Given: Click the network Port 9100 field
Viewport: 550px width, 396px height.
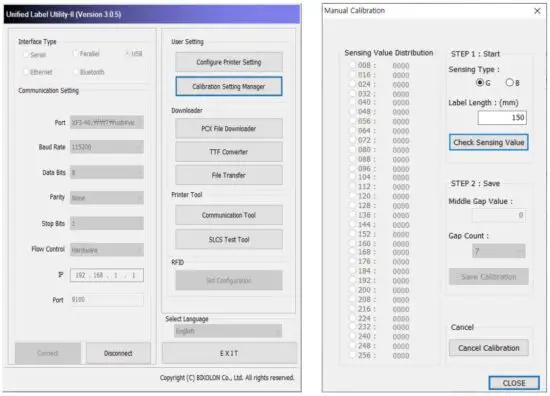Looking at the screenshot, I should coord(107,300).
